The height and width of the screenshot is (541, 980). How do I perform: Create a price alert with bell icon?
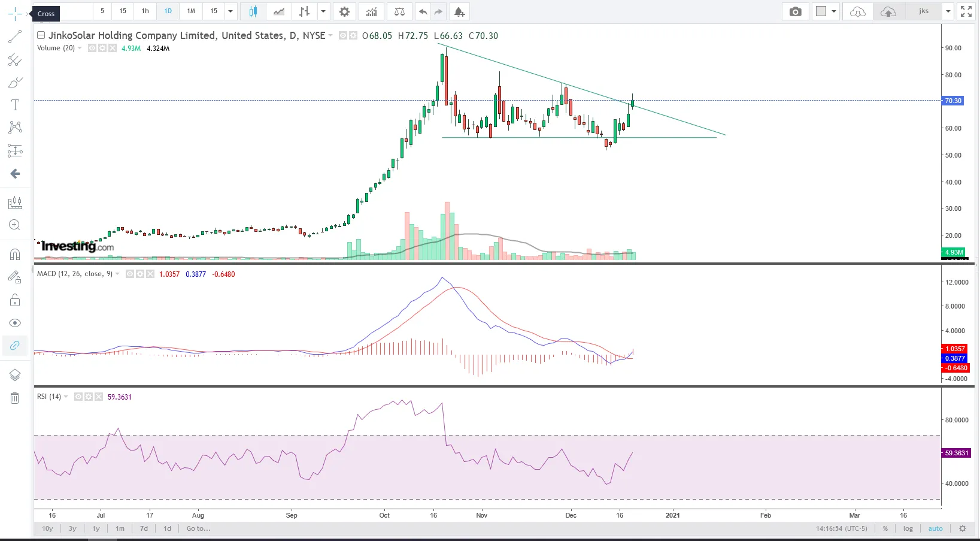click(x=459, y=11)
